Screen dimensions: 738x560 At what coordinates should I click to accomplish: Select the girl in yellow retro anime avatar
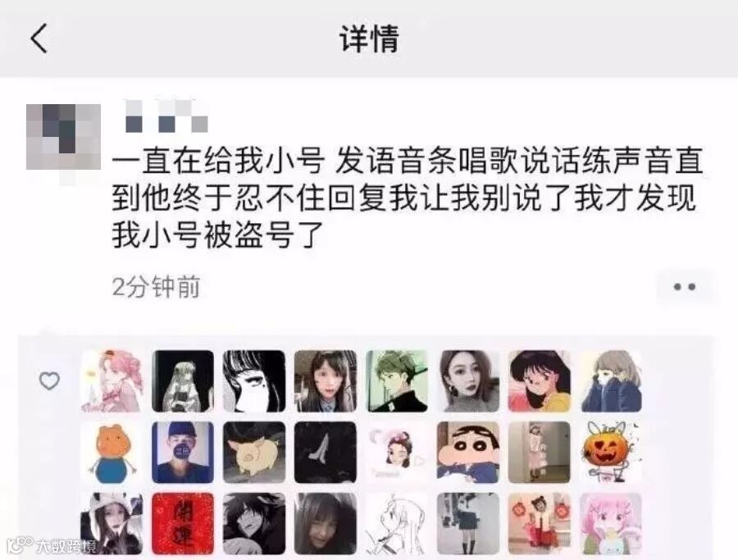point(540,381)
